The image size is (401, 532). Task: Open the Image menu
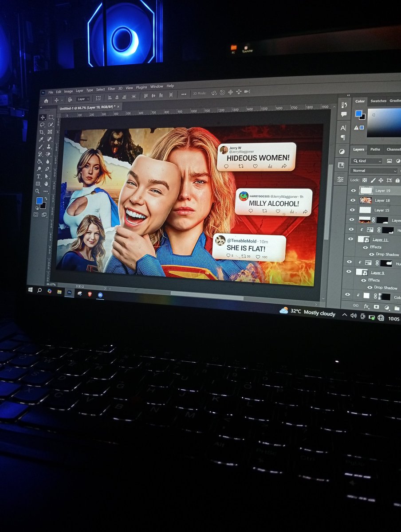click(x=68, y=91)
